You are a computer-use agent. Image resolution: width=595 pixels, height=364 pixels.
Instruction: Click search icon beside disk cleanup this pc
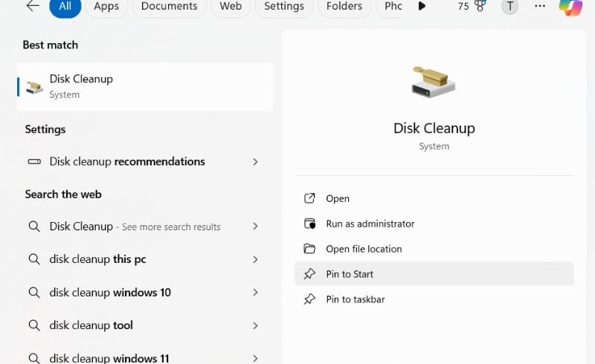[34, 259]
